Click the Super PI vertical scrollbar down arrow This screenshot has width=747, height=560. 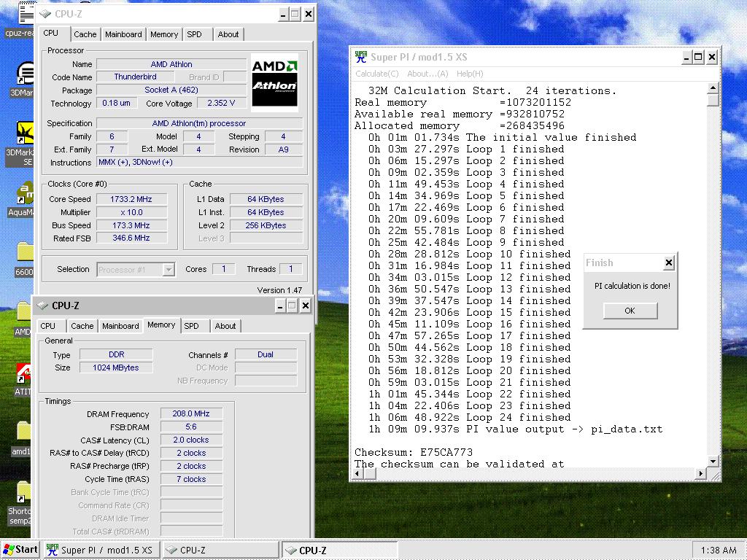[713, 461]
